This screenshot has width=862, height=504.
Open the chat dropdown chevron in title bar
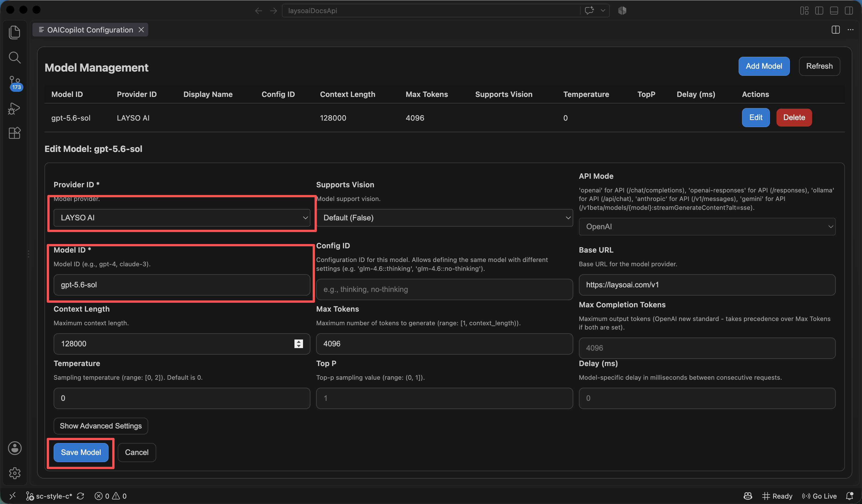click(x=603, y=11)
